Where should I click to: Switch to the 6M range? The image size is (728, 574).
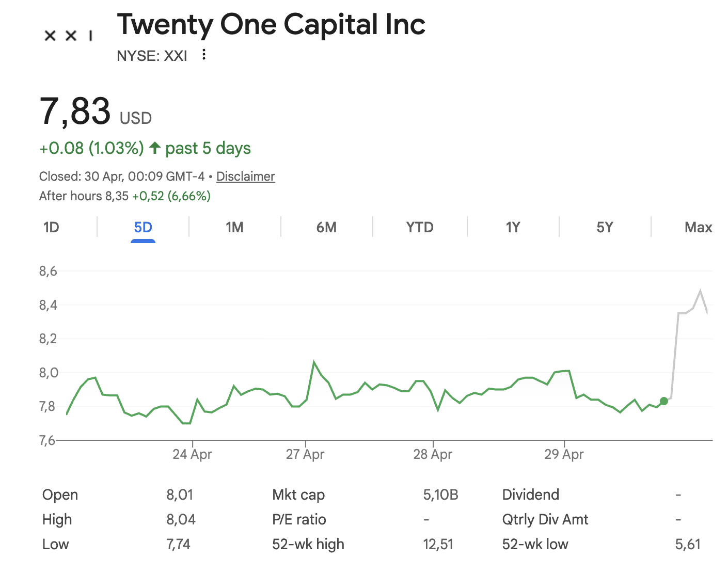pos(326,227)
